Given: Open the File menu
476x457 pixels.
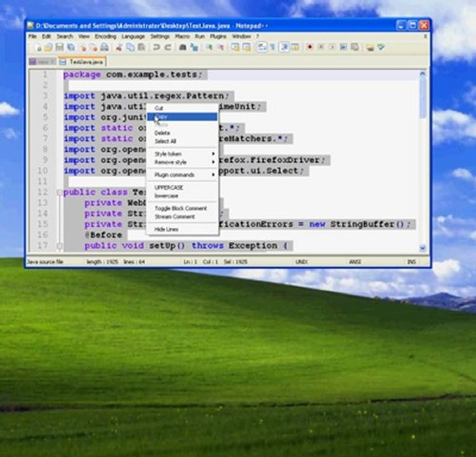Looking at the screenshot, I should coord(32,36).
